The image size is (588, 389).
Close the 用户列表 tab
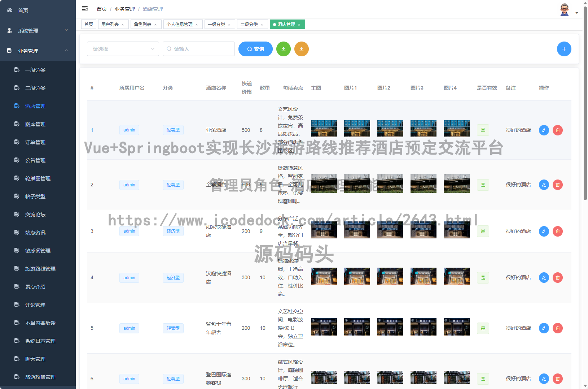[x=123, y=25]
